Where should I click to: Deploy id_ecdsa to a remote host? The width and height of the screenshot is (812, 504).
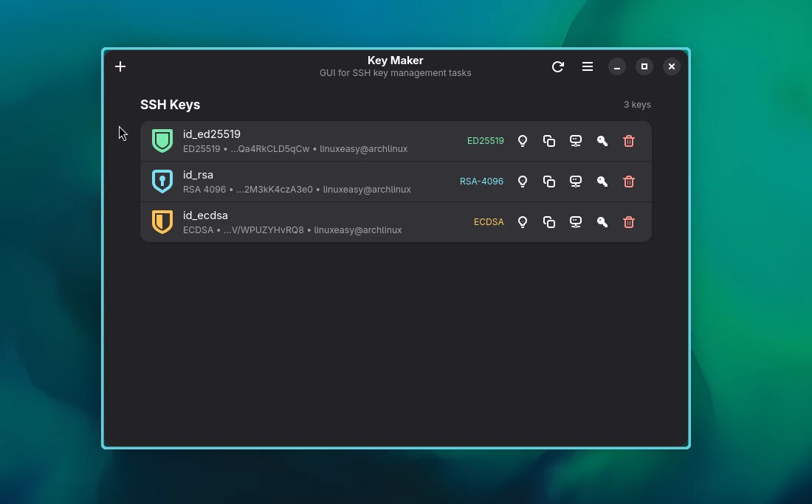(x=576, y=221)
